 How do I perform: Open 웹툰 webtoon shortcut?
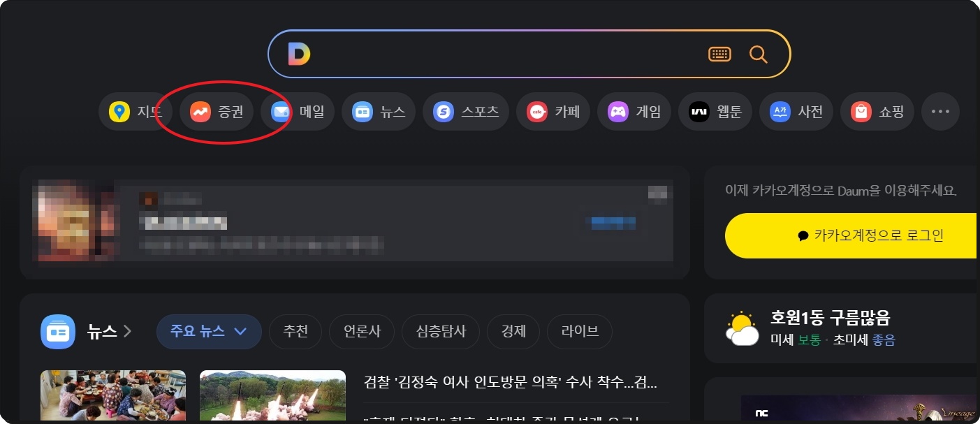715,112
